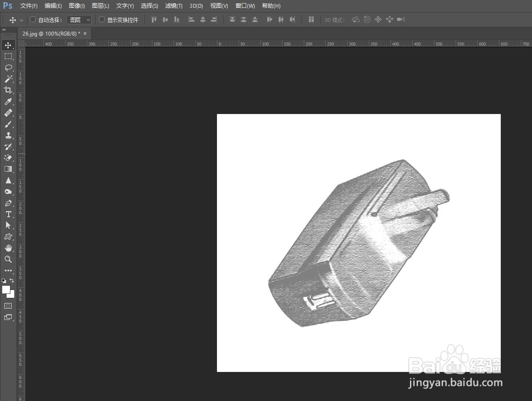Select the Hand tool
Image resolution: width=532 pixels, height=401 pixels.
point(8,248)
